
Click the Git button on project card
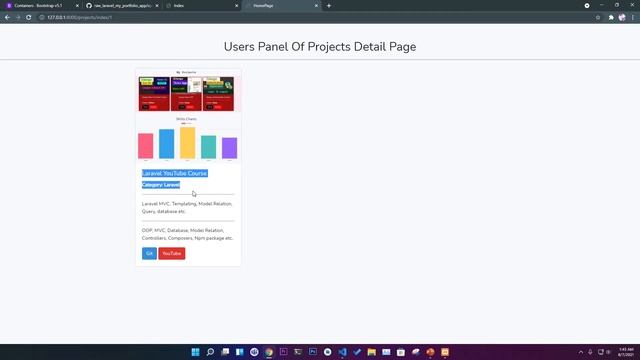click(149, 253)
